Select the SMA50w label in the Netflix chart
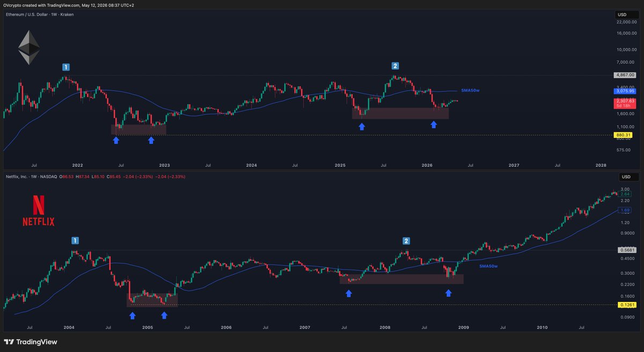644x352 pixels. pyautogui.click(x=488, y=266)
